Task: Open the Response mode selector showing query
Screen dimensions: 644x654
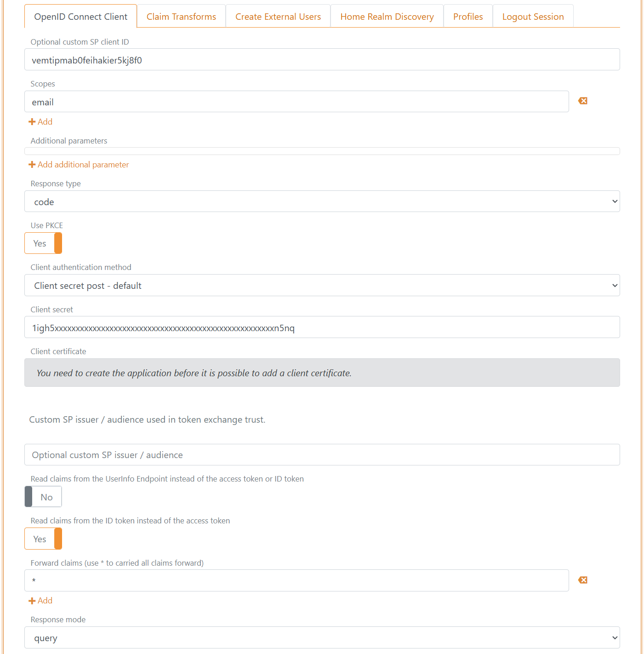Action: pyautogui.click(x=322, y=637)
